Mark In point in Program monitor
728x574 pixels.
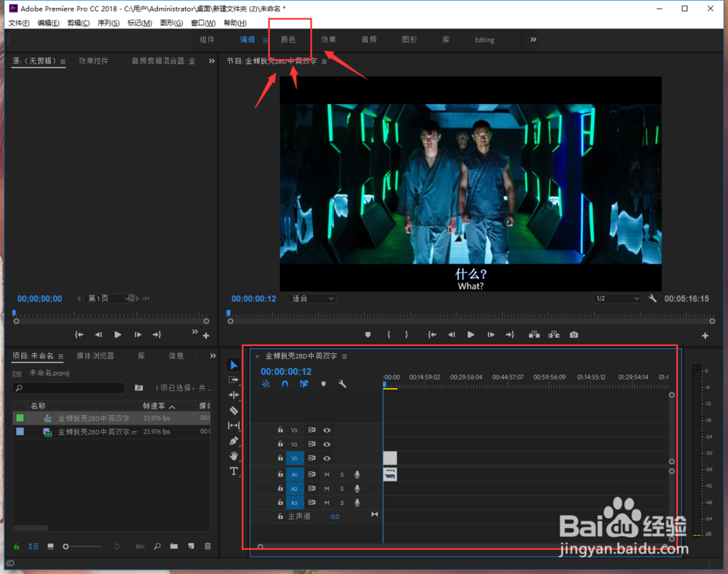pyautogui.click(x=389, y=335)
